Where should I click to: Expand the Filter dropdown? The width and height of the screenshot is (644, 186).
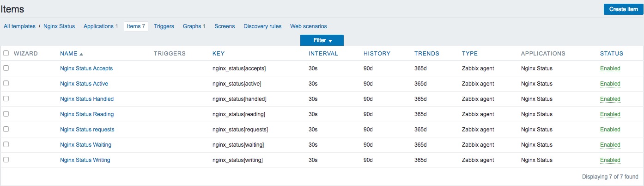coord(322,40)
